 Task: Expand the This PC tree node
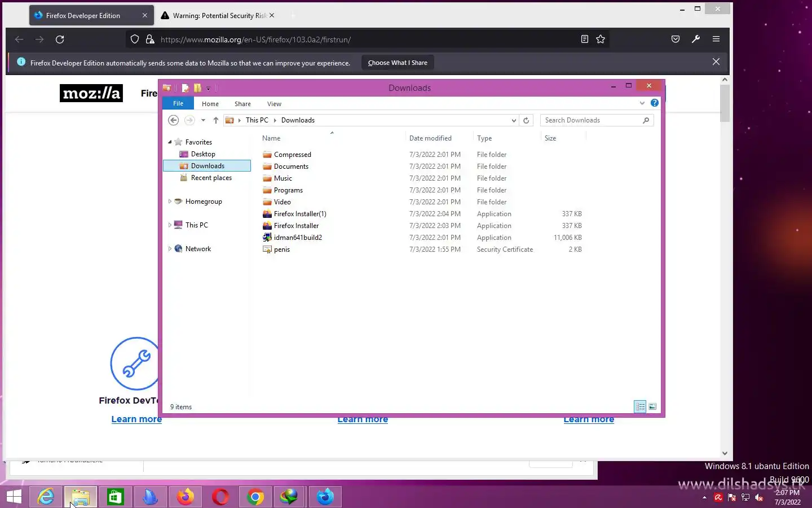(170, 225)
